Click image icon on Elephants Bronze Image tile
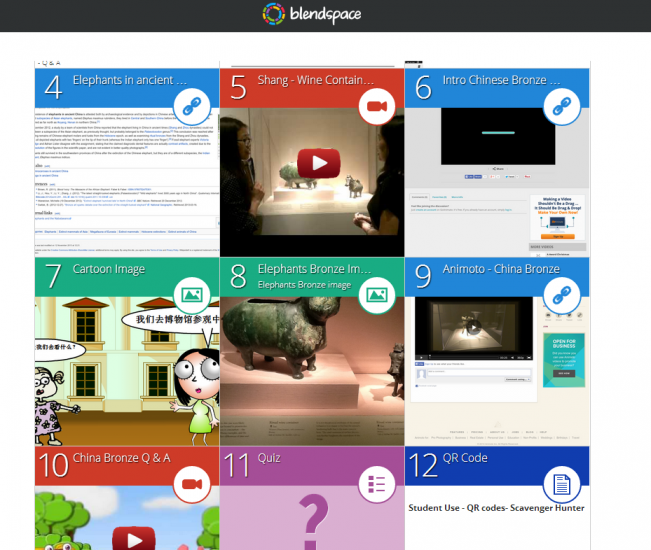 pos(377,295)
